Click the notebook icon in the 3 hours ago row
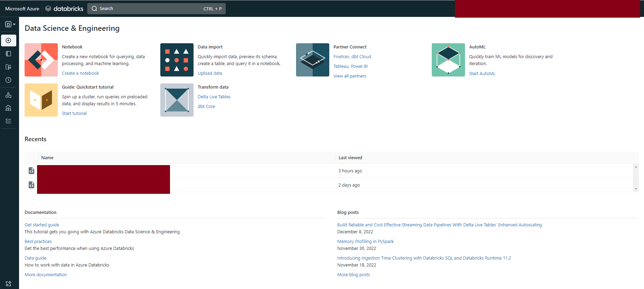The image size is (644, 289). pos(32,171)
